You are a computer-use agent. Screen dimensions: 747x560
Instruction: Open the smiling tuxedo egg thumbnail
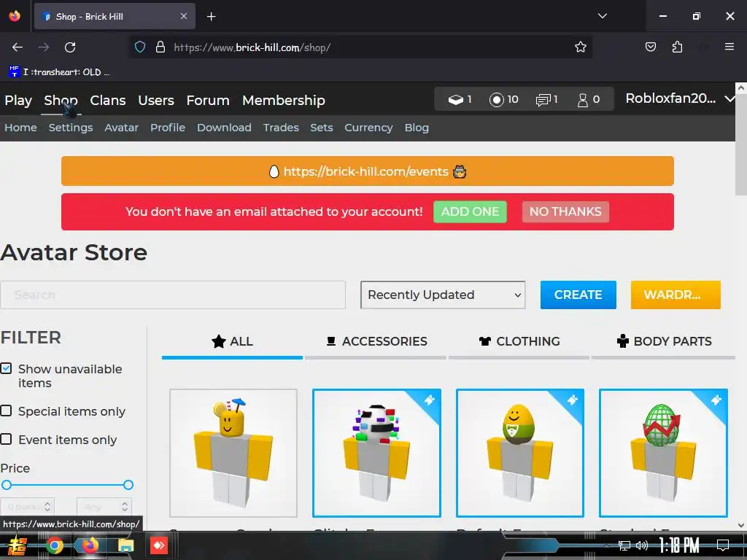click(x=519, y=453)
